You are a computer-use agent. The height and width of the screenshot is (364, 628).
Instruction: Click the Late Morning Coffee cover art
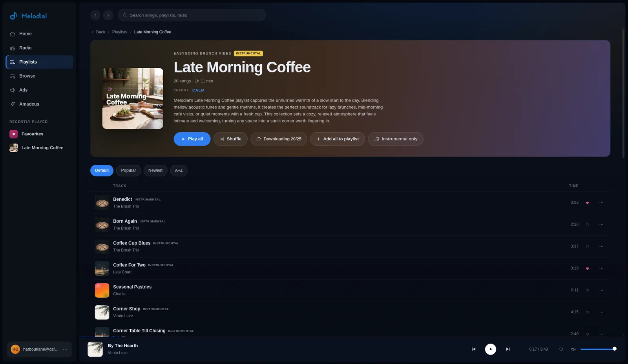click(x=133, y=98)
